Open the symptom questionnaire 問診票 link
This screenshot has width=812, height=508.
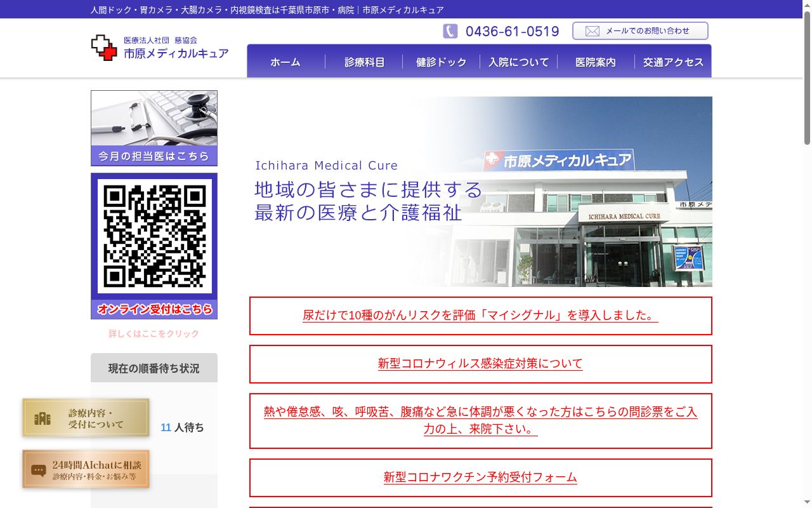(x=480, y=420)
